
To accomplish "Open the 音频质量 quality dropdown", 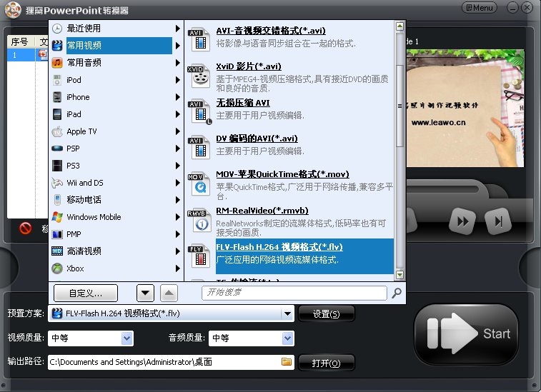I will (x=288, y=338).
